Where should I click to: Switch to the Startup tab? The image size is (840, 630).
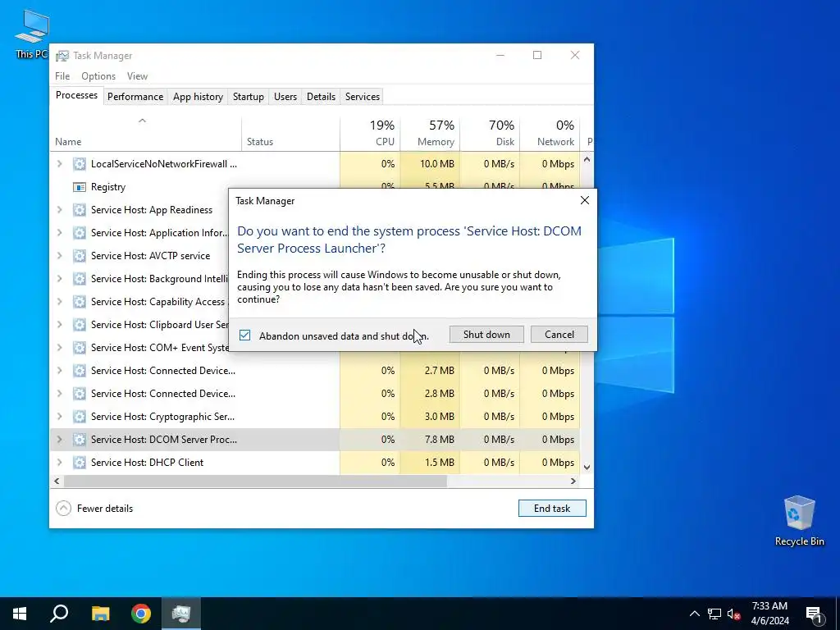248,97
